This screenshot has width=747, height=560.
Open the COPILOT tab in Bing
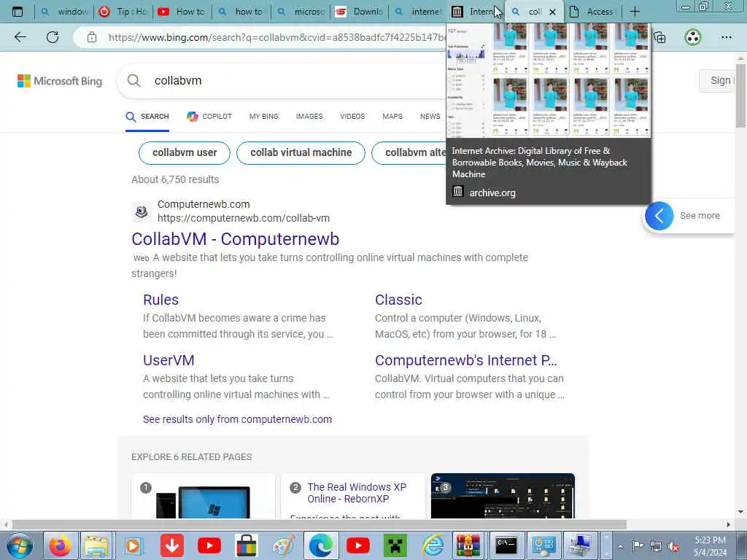[x=209, y=117]
